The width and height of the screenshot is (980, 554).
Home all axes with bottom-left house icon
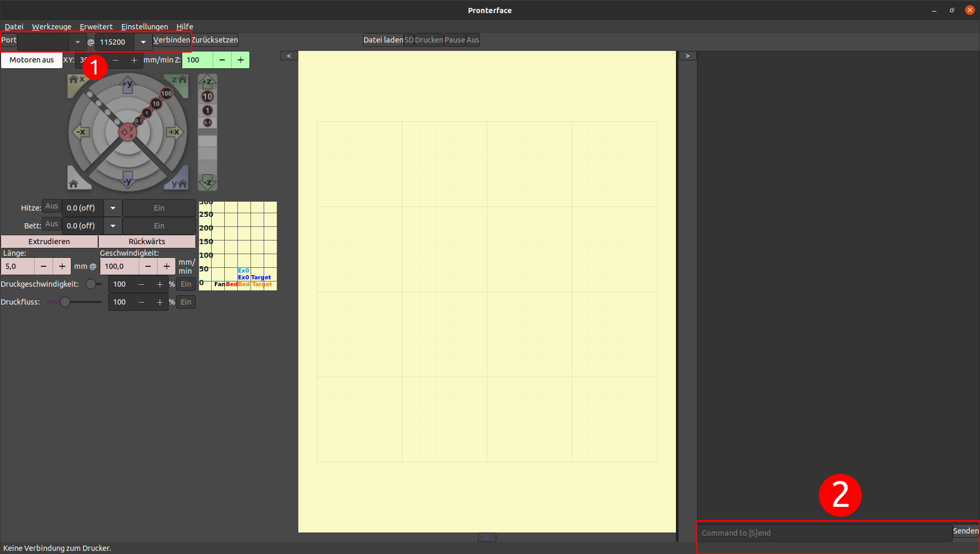pyautogui.click(x=74, y=183)
